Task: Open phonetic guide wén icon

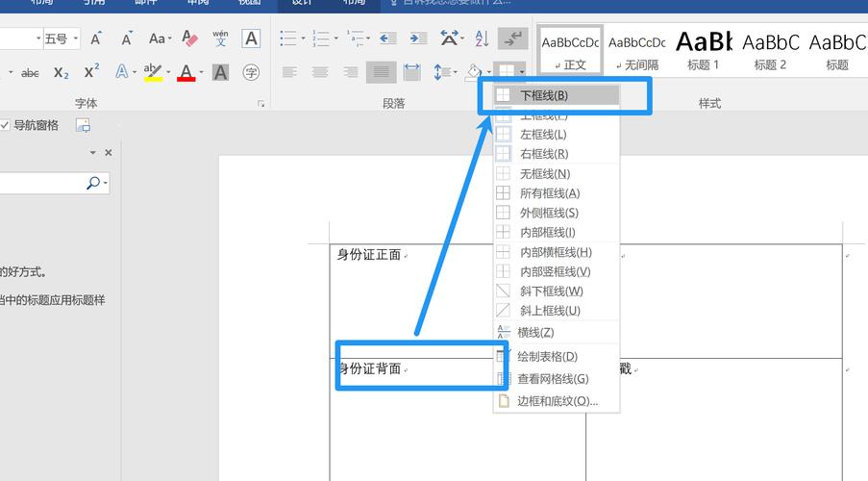Action: click(220, 38)
